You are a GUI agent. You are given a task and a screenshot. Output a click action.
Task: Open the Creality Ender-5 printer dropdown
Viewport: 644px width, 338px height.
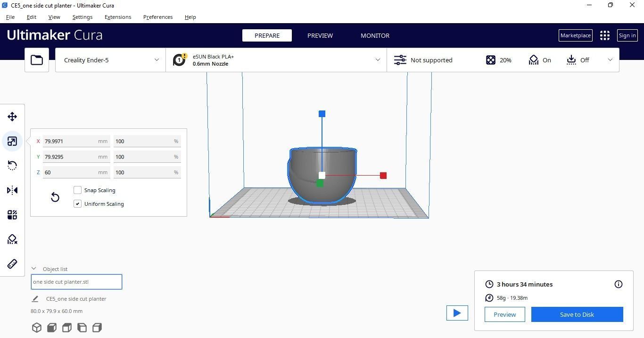point(110,60)
